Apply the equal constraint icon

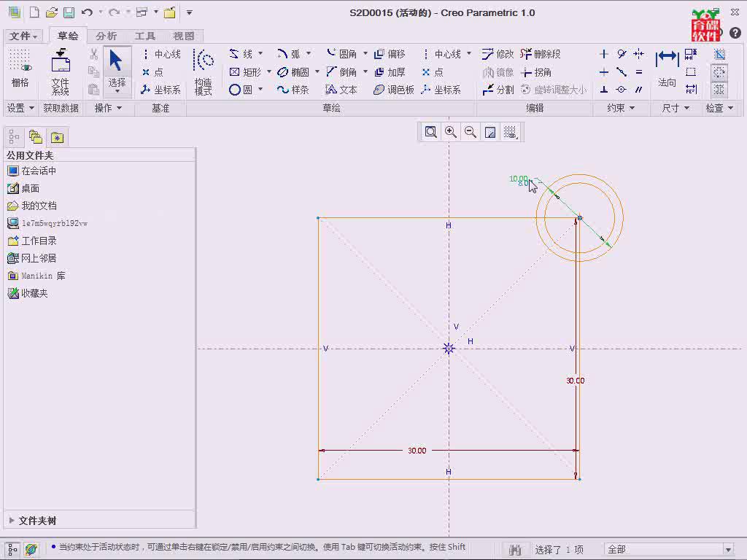639,72
